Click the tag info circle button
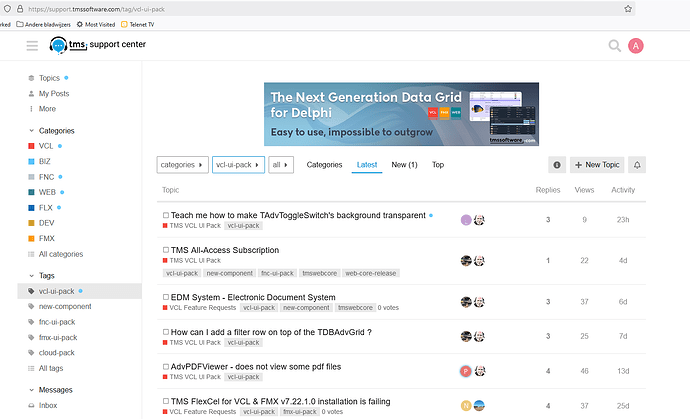690x419 pixels. click(x=557, y=165)
